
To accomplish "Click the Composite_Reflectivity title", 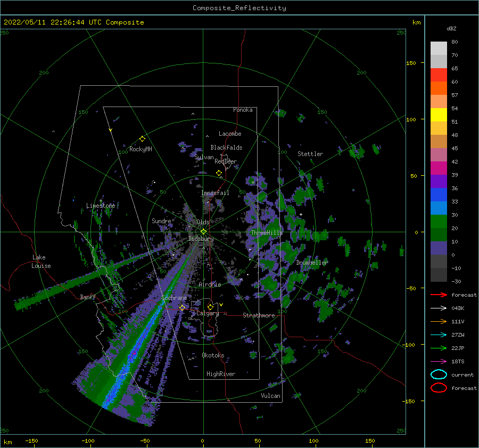I will click(240, 8).
